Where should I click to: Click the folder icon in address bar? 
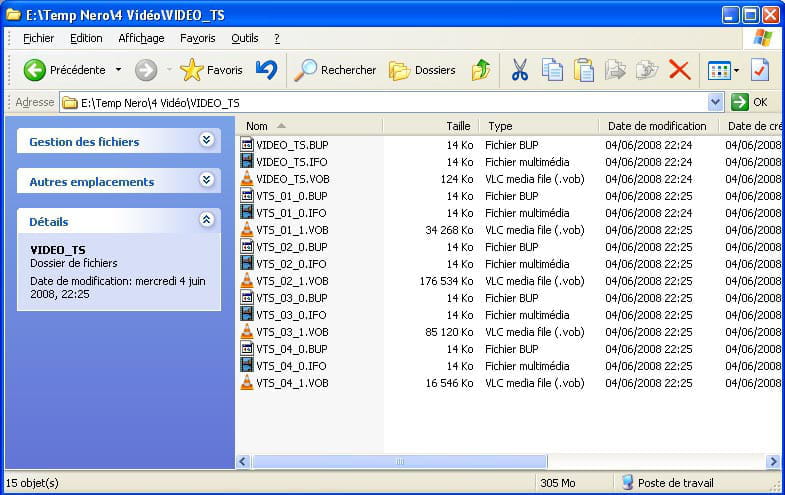(x=70, y=103)
